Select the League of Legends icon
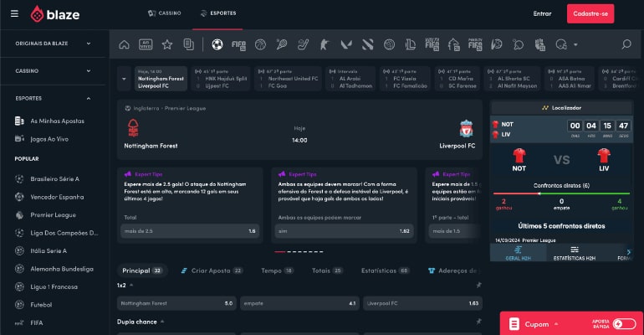This screenshot has height=335, width=644. [411, 44]
